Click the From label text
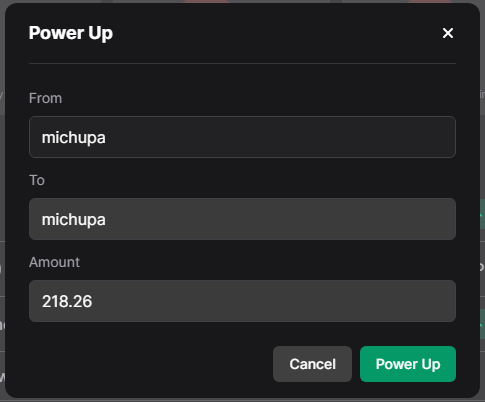This screenshot has height=402, width=485. 45,98
